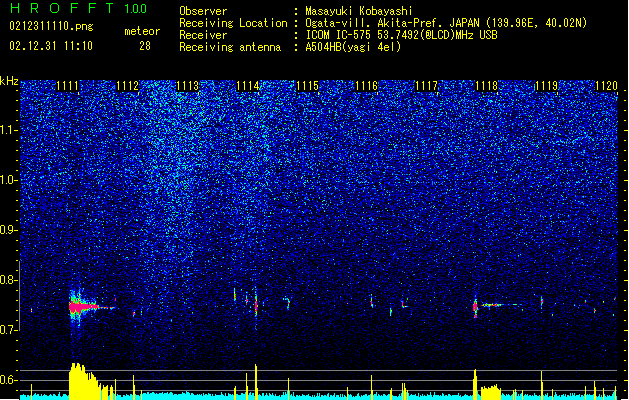Select the meteor count value 28
The height and width of the screenshot is (400, 629).
145,46
